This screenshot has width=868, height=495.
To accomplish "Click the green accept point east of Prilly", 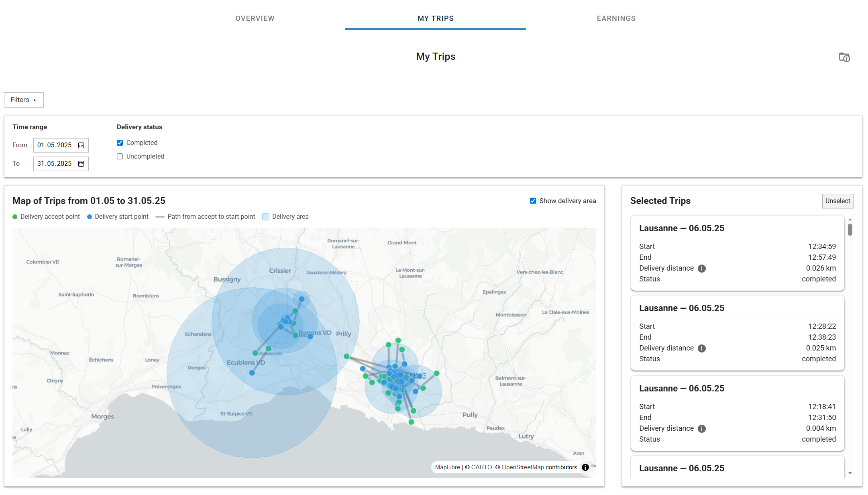I will pyautogui.click(x=346, y=356).
